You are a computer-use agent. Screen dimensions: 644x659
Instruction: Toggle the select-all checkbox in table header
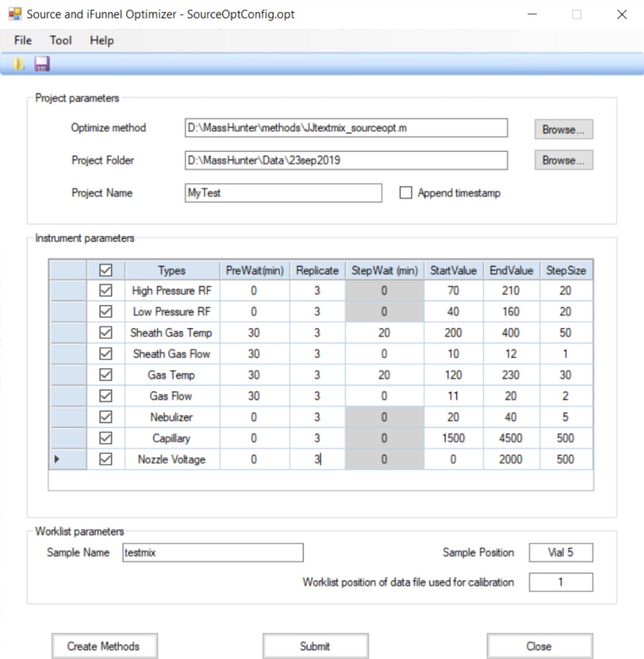[x=105, y=270]
